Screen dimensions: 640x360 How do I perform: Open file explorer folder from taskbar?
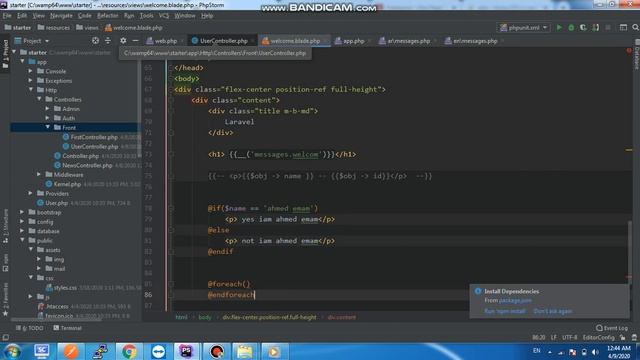pos(244,351)
